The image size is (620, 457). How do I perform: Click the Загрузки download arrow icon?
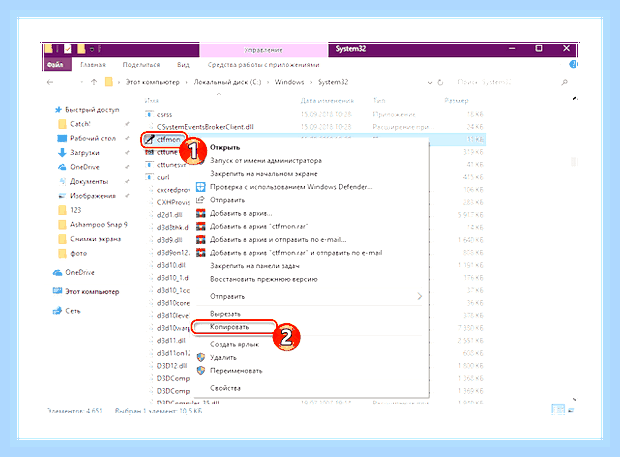[x=62, y=153]
